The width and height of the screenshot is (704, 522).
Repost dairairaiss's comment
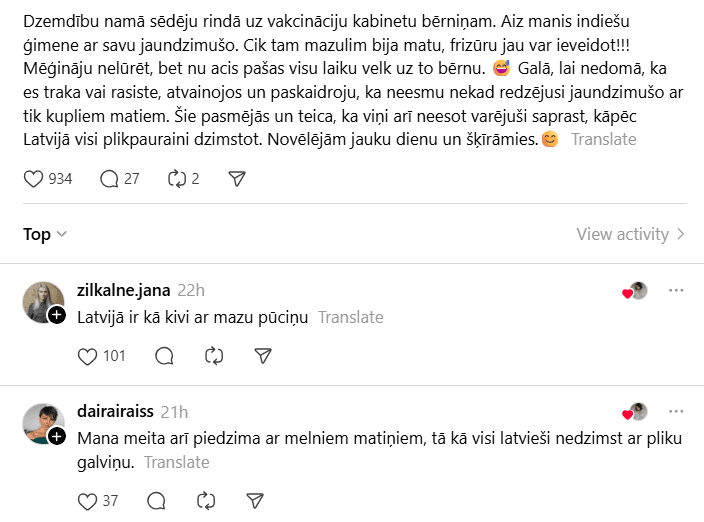(x=205, y=501)
